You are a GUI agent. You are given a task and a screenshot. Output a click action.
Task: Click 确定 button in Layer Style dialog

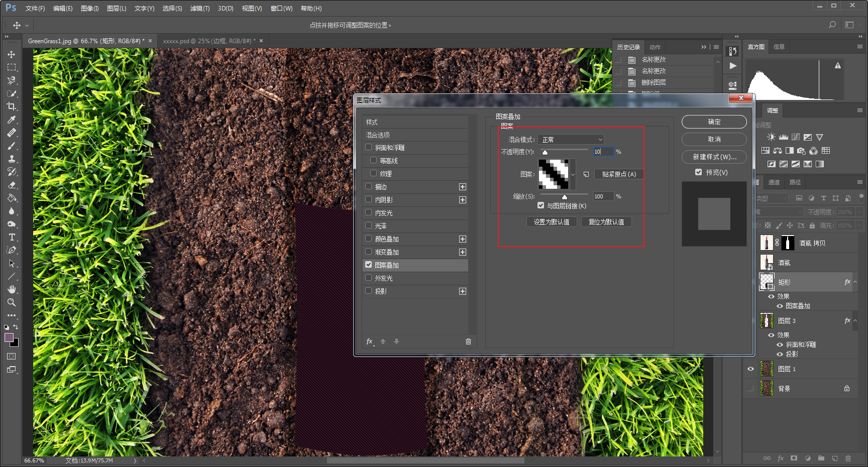[x=714, y=122]
